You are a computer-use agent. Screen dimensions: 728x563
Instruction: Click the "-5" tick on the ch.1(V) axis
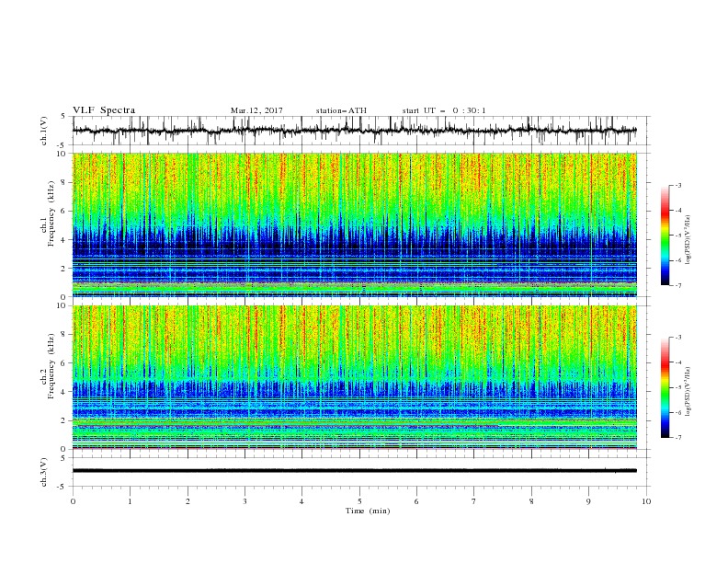tap(63, 145)
